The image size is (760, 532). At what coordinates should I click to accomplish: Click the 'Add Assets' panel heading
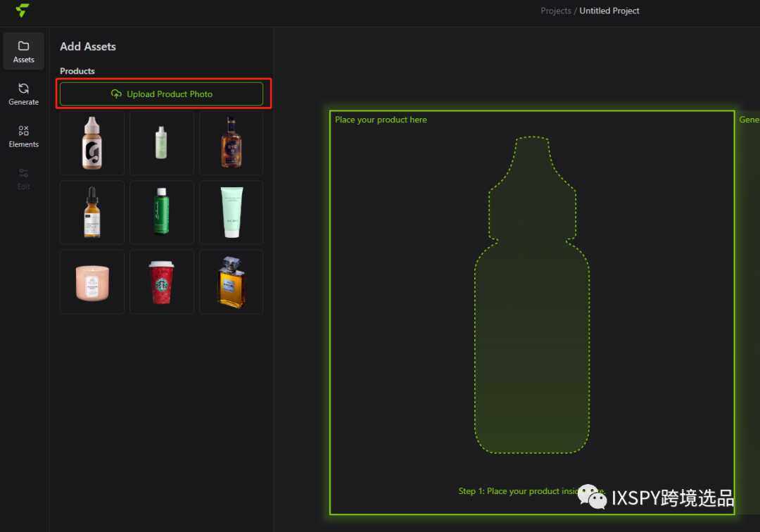pyautogui.click(x=88, y=46)
